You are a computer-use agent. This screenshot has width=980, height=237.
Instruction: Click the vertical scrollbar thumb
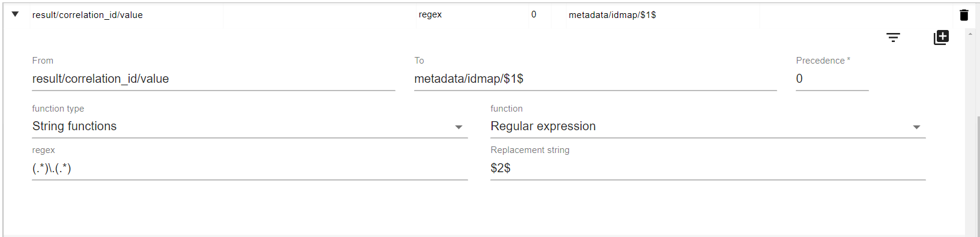coord(977,174)
